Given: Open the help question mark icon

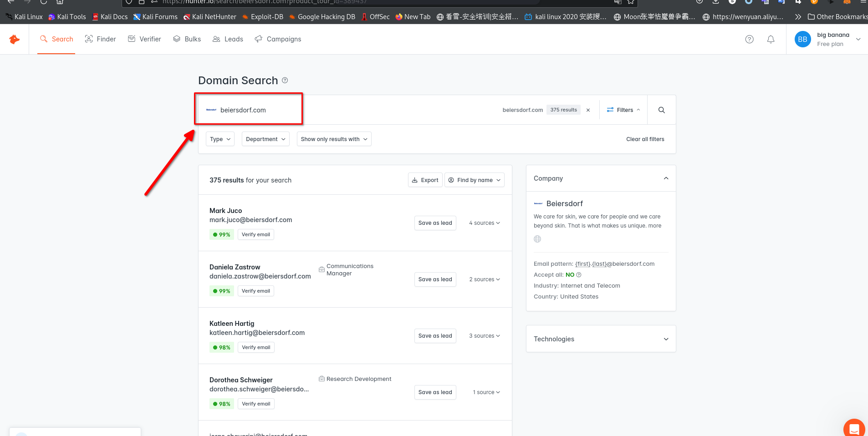Looking at the screenshot, I should coord(749,40).
